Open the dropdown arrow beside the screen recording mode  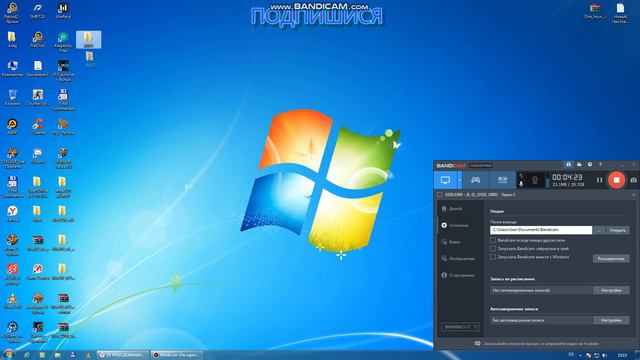(x=460, y=180)
